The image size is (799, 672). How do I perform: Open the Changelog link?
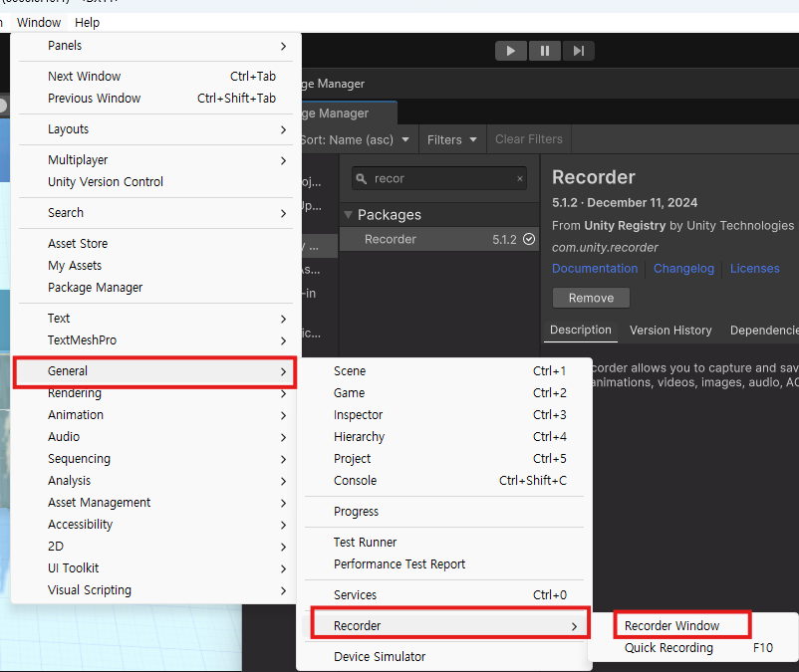coord(683,268)
